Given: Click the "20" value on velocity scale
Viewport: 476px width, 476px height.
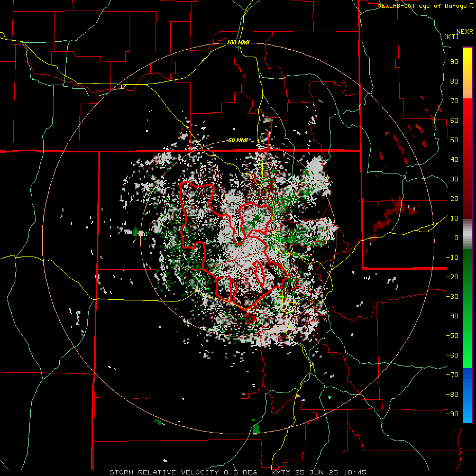Looking at the screenshot, I should coord(454,198).
